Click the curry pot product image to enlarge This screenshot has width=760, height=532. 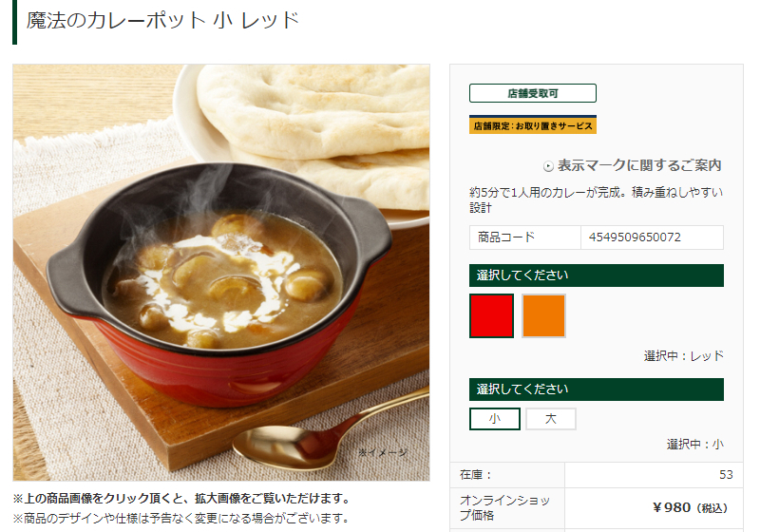click(220, 273)
